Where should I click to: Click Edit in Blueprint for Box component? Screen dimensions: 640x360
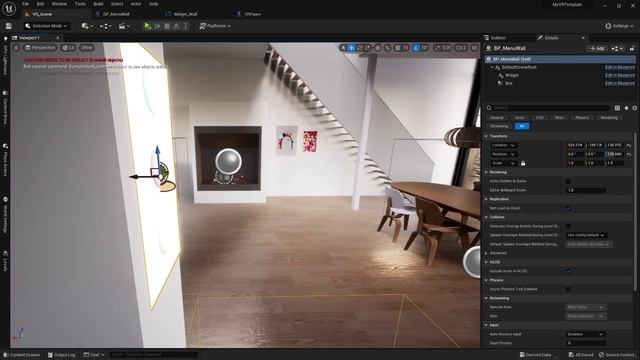coord(620,83)
